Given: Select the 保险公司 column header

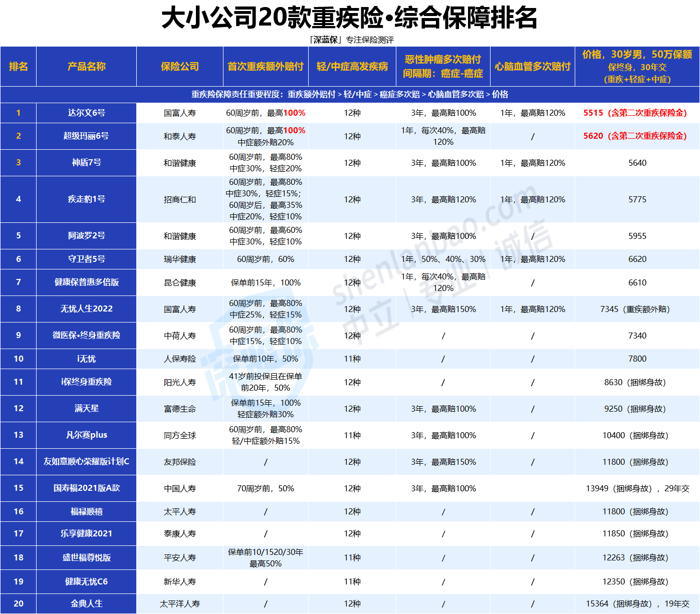Looking at the screenshot, I should pyautogui.click(x=180, y=67).
